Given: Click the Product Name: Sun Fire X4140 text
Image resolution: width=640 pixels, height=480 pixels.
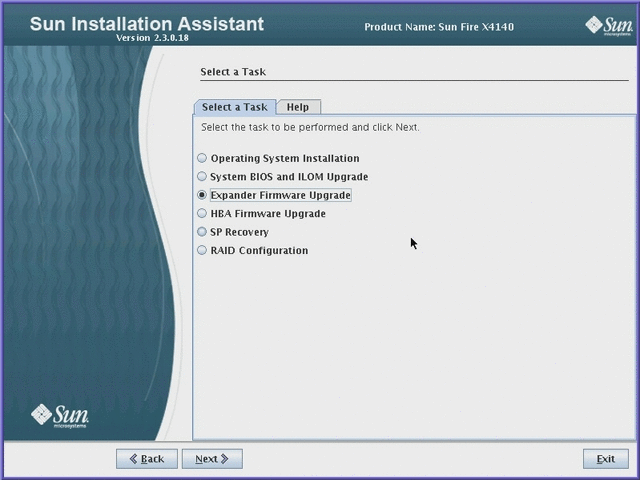Looking at the screenshot, I should [x=439, y=27].
